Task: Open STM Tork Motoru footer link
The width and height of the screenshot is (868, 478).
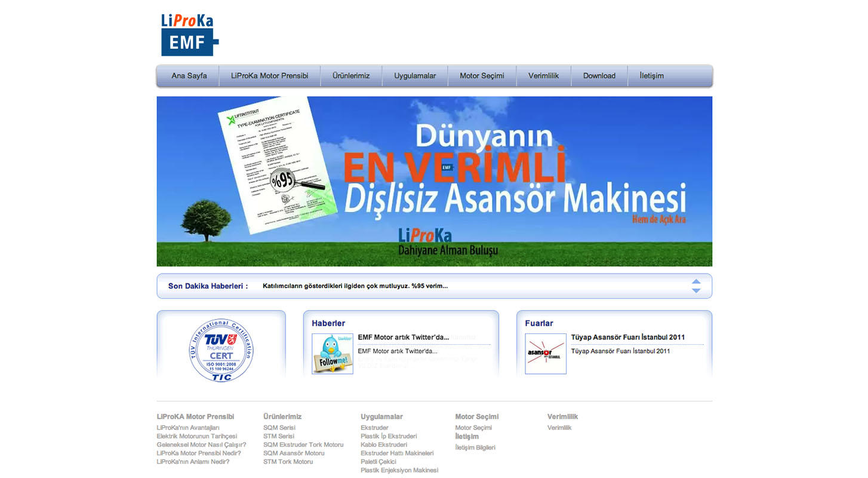Action: 288,461
